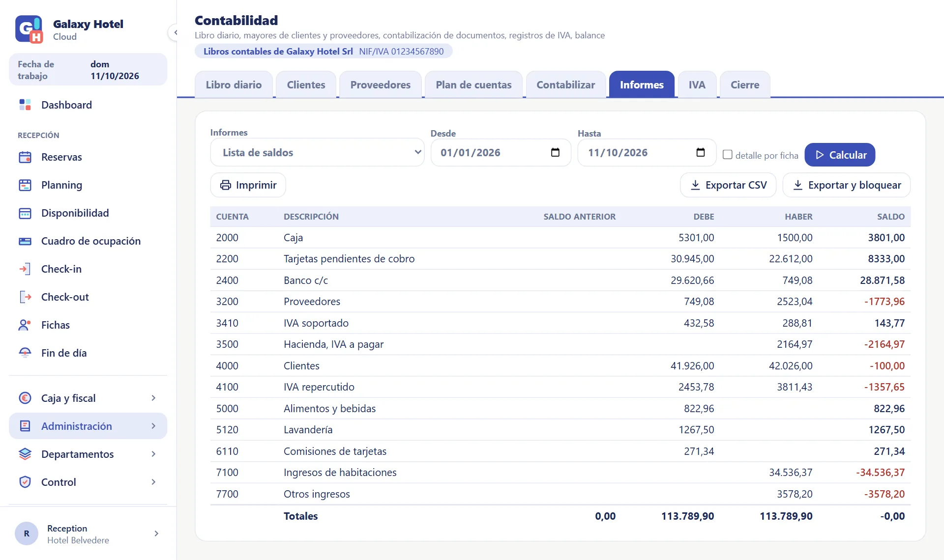This screenshot has width=944, height=560.
Task: Click the Control shield icon
Action: click(x=25, y=482)
